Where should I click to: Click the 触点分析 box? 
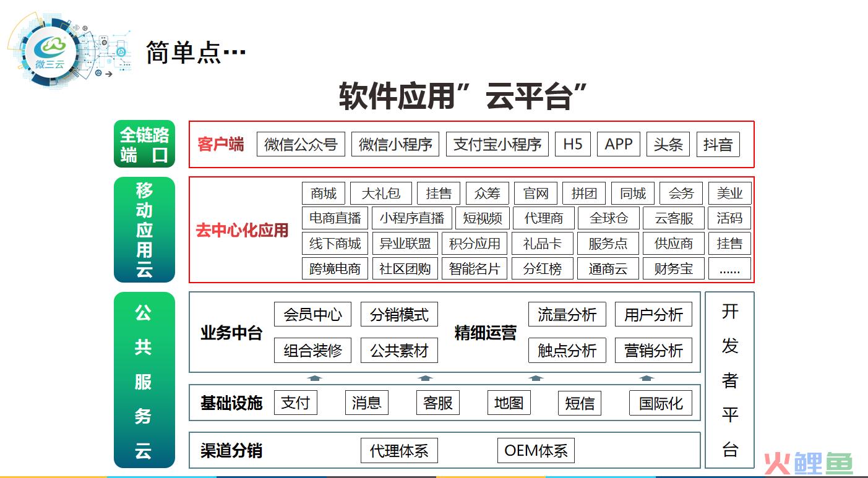[x=567, y=351]
